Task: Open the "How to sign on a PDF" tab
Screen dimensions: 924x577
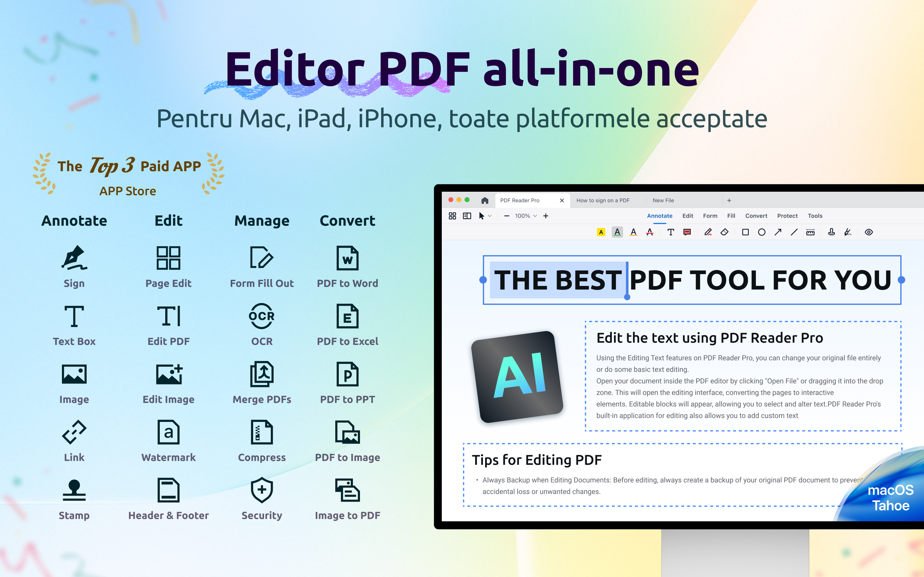Action: pos(603,200)
